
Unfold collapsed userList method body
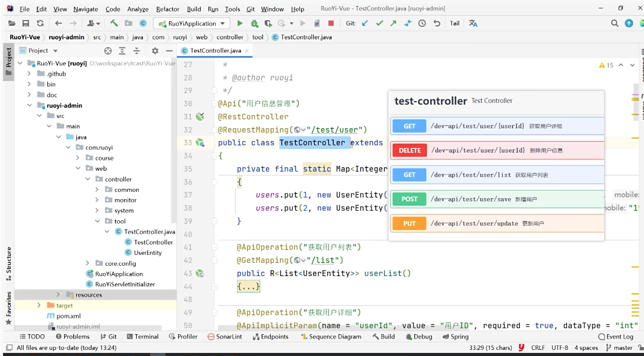248,286
